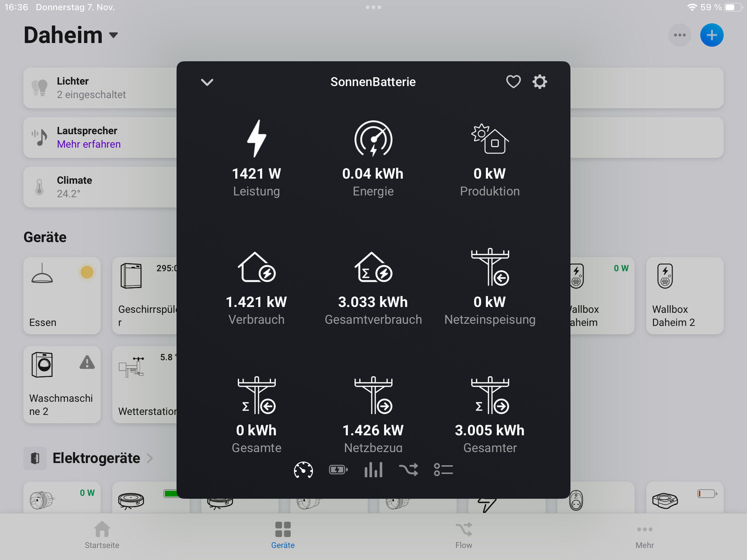Viewport: 747px width, 560px height.
Task: Open device flows shuffle icon
Action: [x=408, y=470]
